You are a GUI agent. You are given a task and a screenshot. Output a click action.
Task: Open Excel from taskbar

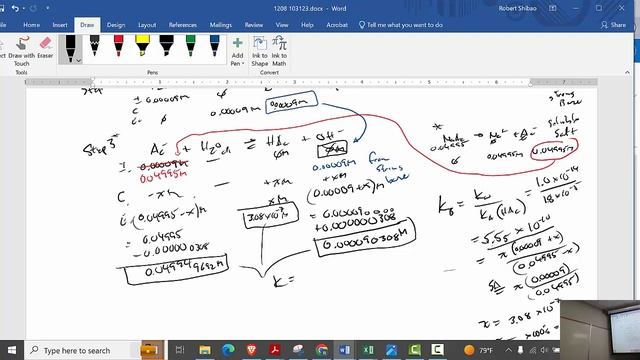click(x=368, y=350)
